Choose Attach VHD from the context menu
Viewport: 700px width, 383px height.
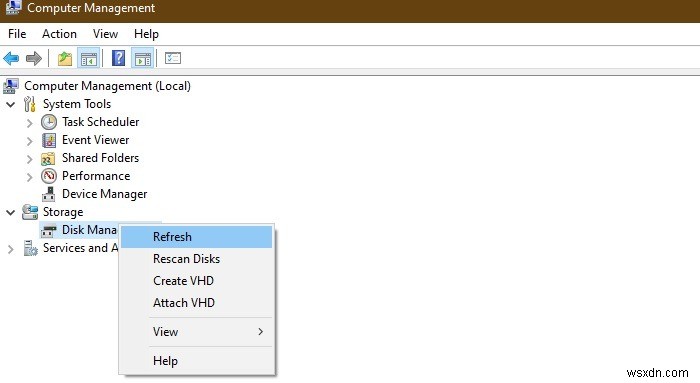196,303
